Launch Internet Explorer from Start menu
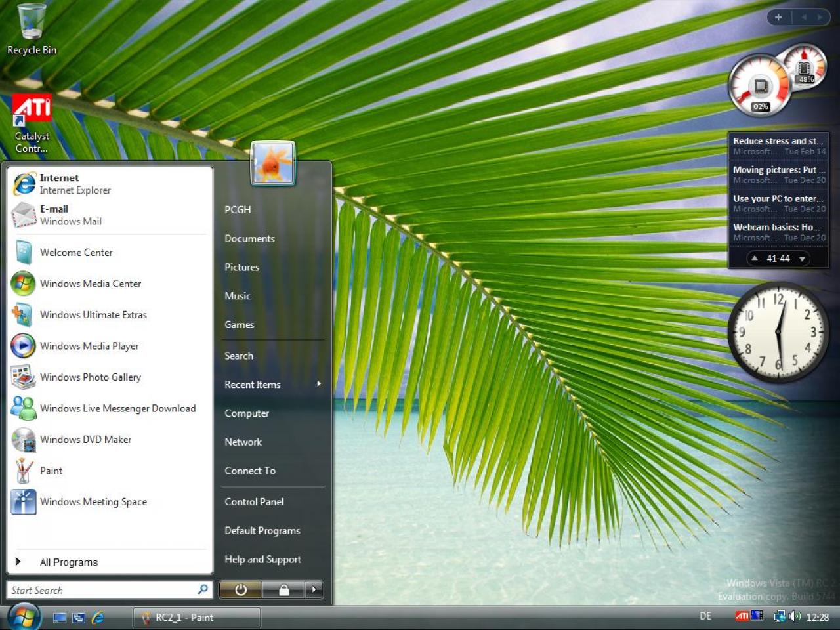 click(110, 184)
